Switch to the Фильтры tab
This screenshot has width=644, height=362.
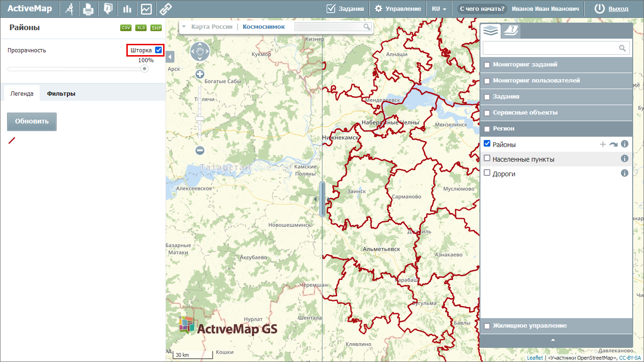pyautogui.click(x=61, y=93)
